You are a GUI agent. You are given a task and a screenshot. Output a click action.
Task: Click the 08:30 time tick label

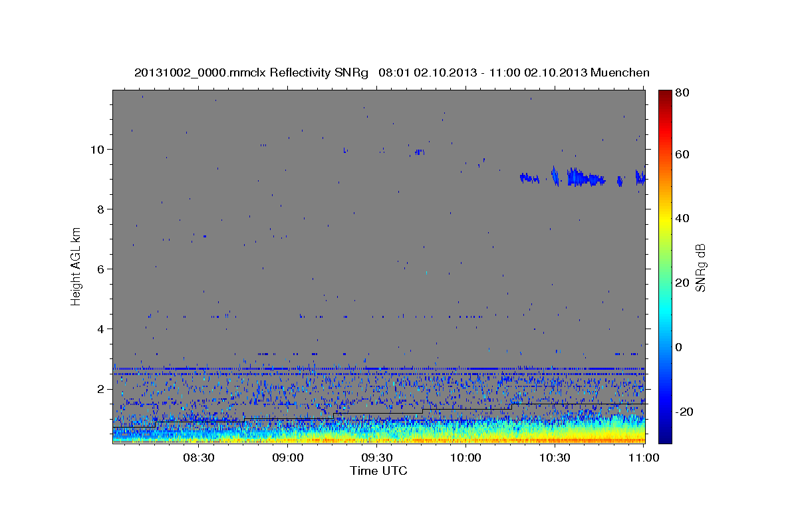[198, 458]
